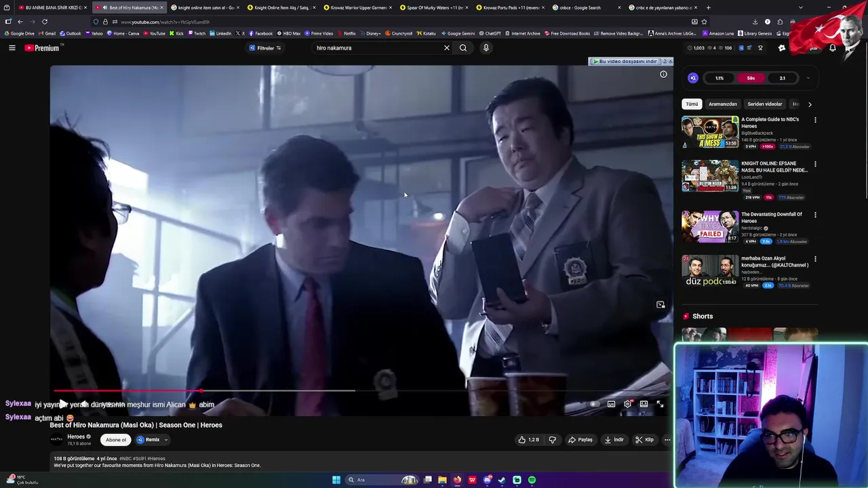Click the Heroes channel avatar
The width and height of the screenshot is (868, 488).
[57, 440]
